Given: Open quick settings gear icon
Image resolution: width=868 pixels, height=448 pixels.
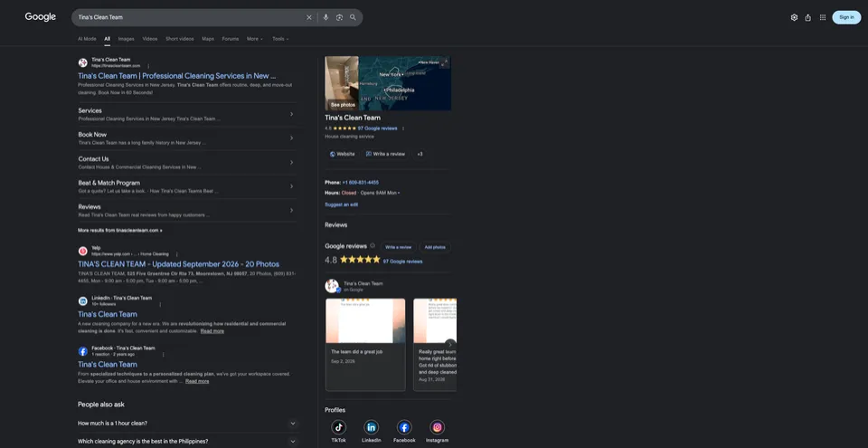Looking at the screenshot, I should 794,18.
